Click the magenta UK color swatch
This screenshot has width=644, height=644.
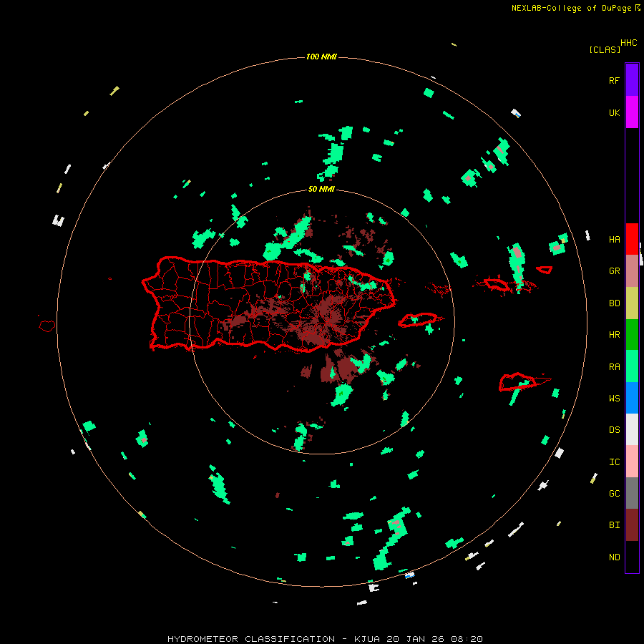pyautogui.click(x=632, y=112)
